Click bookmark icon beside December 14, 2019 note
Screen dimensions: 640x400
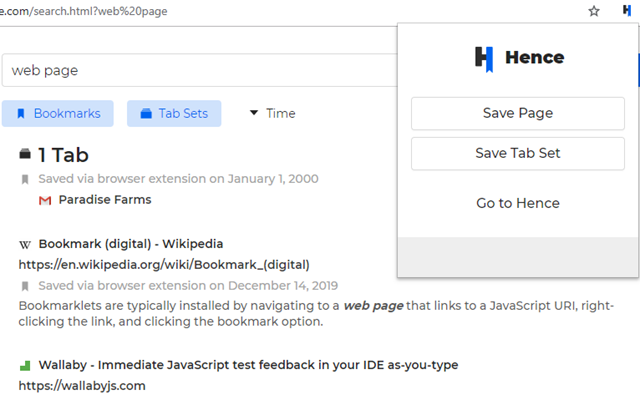[25, 286]
